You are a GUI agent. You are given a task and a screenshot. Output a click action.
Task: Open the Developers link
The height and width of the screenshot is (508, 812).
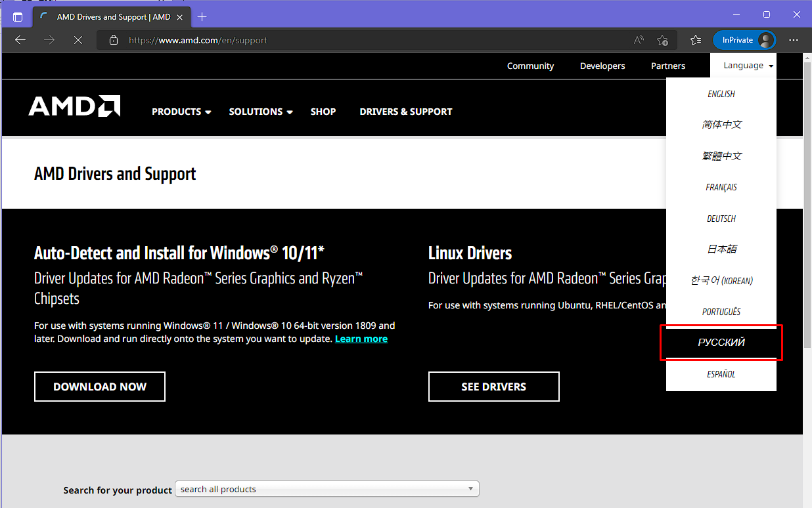coord(602,66)
